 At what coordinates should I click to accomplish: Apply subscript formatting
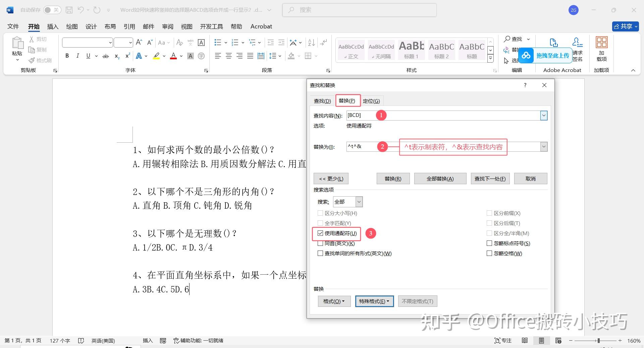pos(116,56)
